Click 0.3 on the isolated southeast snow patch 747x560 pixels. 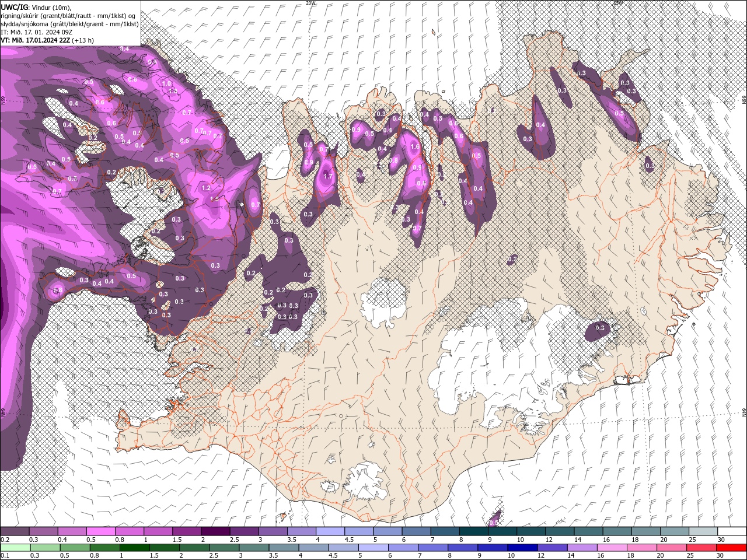pos(600,328)
